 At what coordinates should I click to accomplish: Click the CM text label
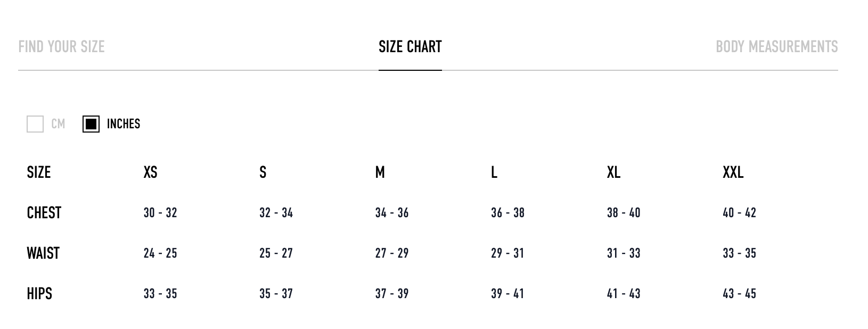click(x=58, y=124)
